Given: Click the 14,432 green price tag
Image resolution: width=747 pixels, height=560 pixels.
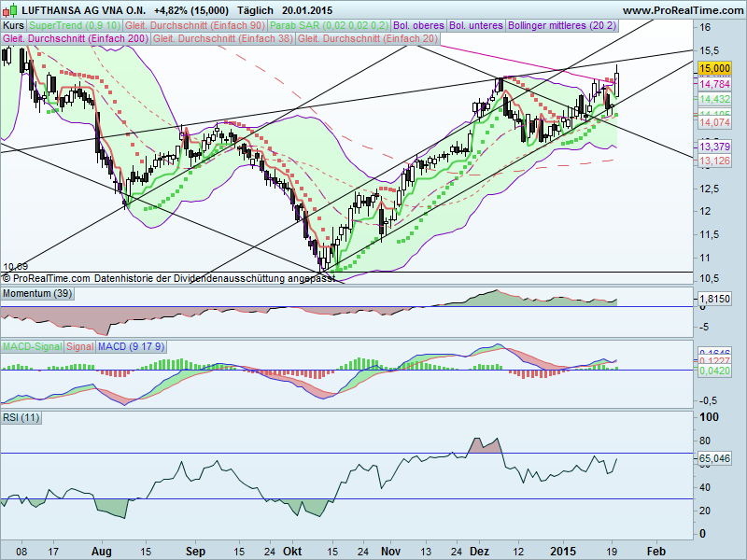Looking at the screenshot, I should [x=714, y=99].
